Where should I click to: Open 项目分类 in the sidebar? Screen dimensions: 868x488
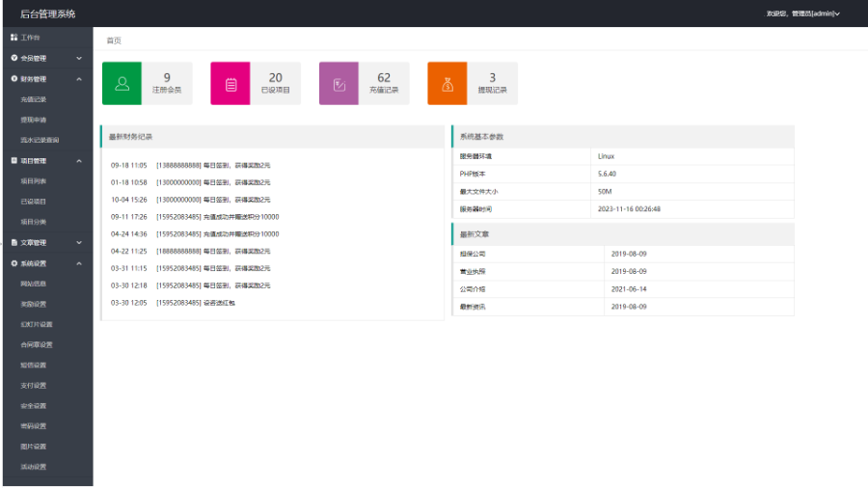33,222
